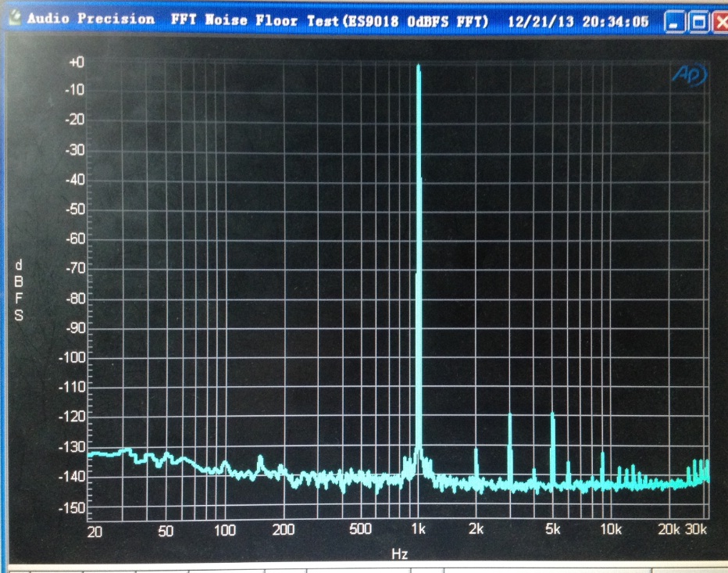Click the '50' label on the Hz axis
Screen dimensions: 728x573
pyautogui.click(x=166, y=531)
